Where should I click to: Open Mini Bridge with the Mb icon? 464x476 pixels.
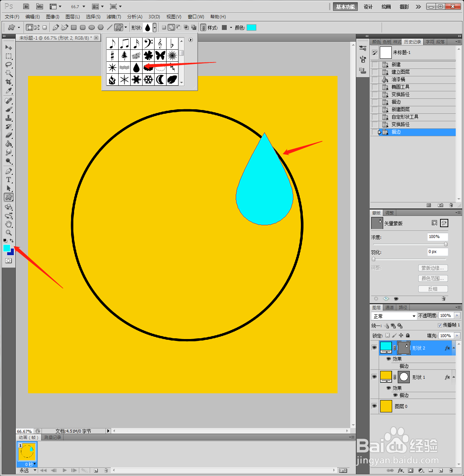coord(40,6)
